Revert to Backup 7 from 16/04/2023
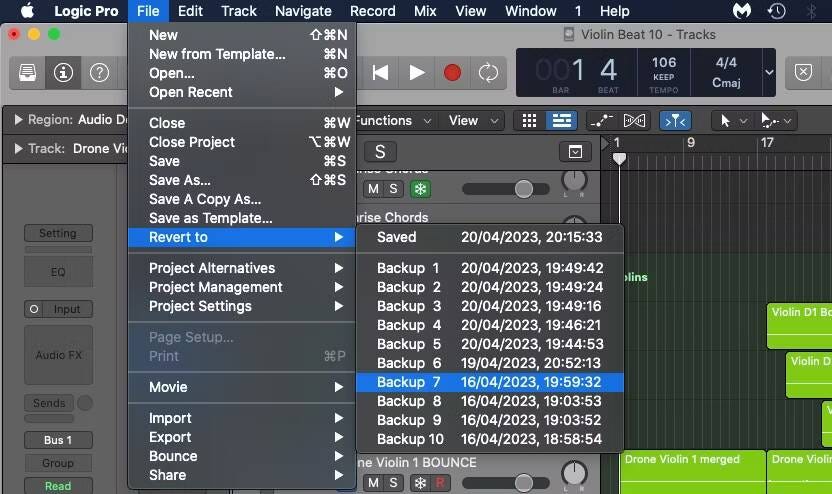Image resolution: width=832 pixels, height=494 pixels. pos(490,382)
